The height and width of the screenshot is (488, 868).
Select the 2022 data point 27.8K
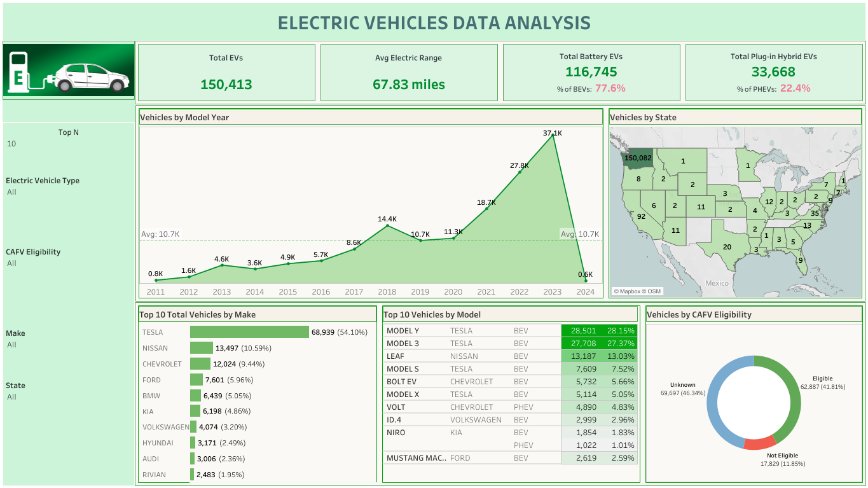pyautogui.click(x=520, y=172)
